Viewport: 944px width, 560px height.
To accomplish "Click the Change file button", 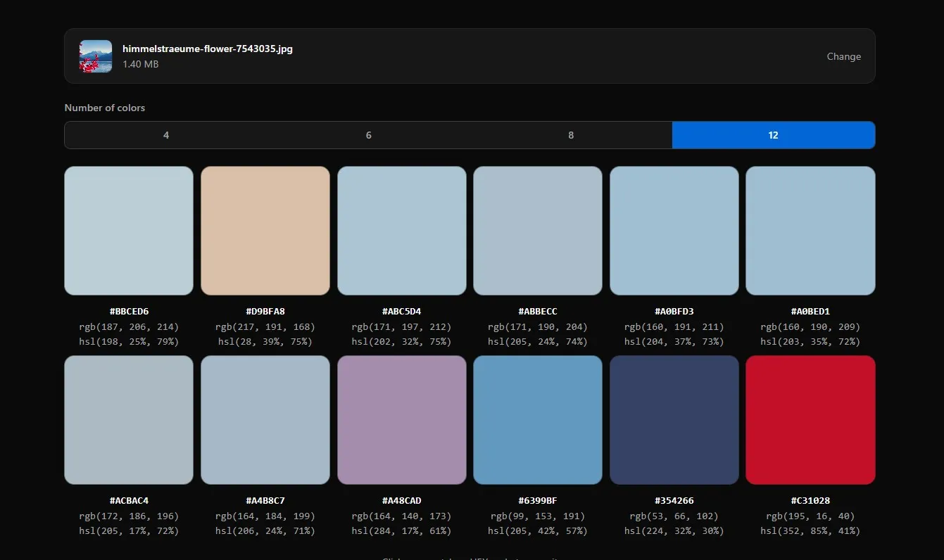I will 843,56.
